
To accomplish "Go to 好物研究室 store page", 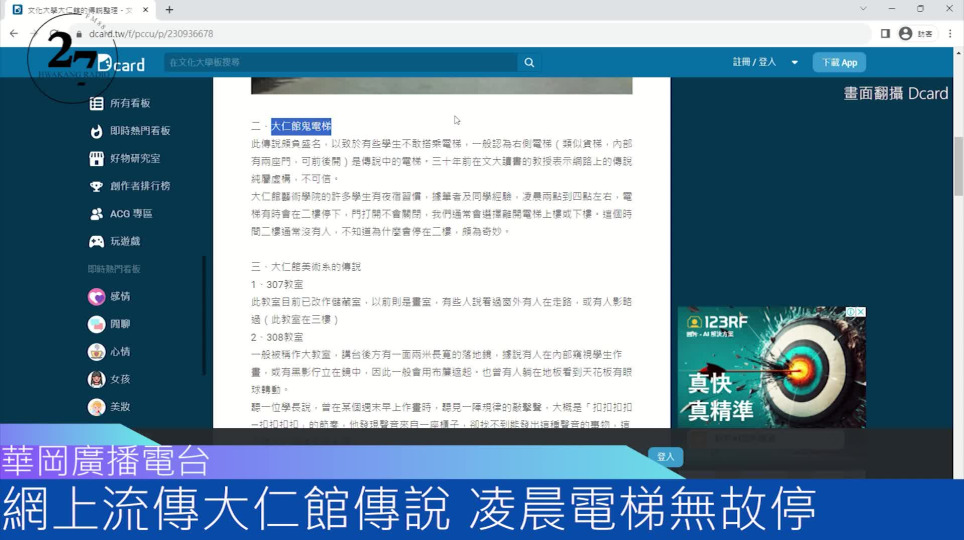I will (x=134, y=158).
